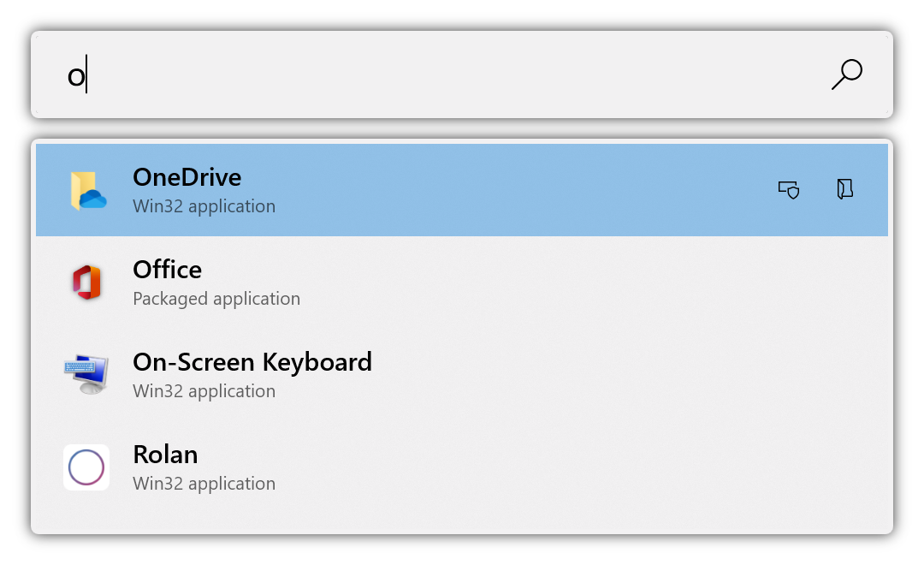Click "Packaged application" subtitle under Office
Viewport: 924px width, 565px height.
pos(216,299)
